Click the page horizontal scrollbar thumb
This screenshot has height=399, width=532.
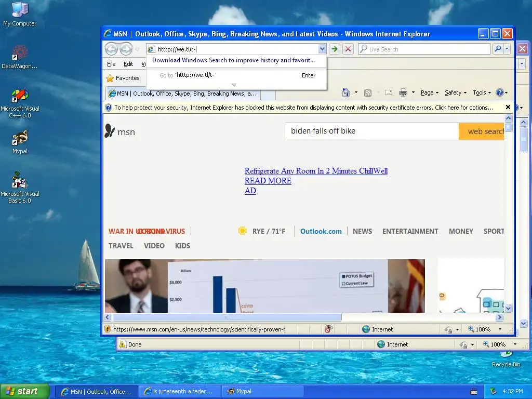click(x=227, y=317)
